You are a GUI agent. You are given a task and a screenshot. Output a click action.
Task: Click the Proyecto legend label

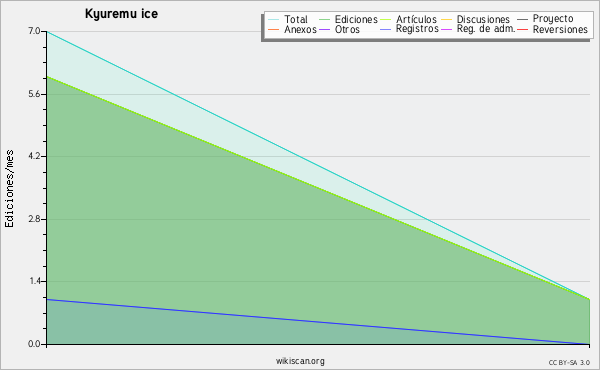click(x=553, y=19)
